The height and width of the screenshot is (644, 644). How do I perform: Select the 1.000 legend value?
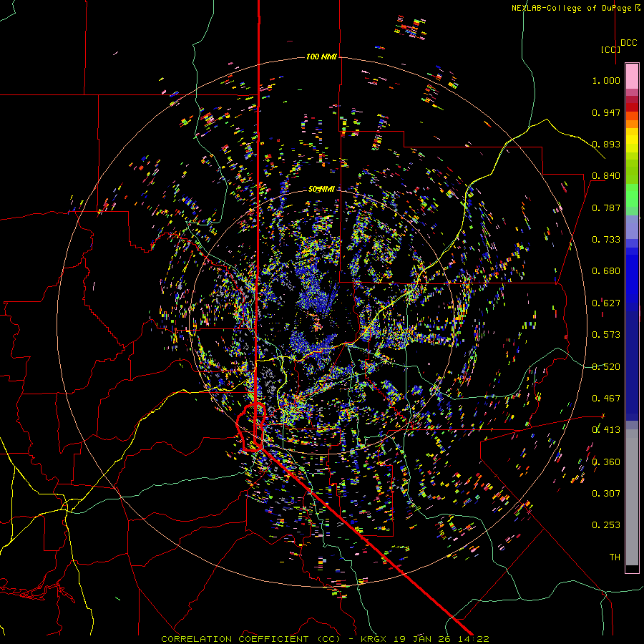pos(606,80)
